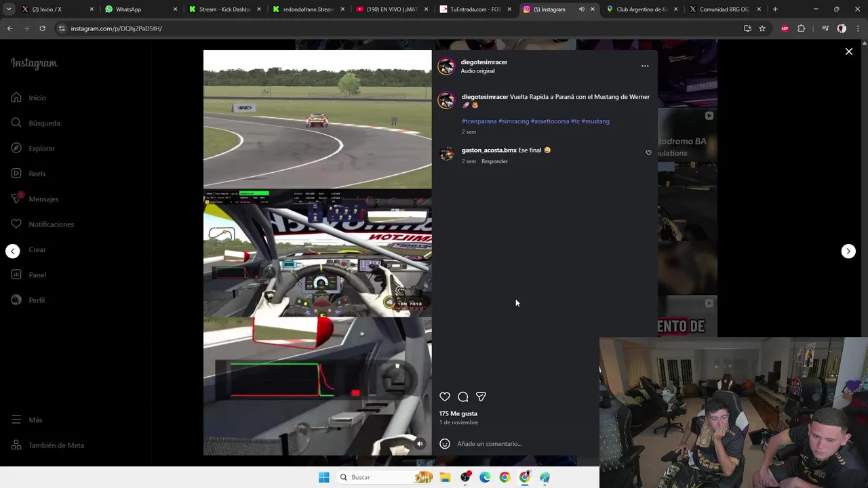Click the Instagram logo
The image size is (868, 488).
click(34, 64)
